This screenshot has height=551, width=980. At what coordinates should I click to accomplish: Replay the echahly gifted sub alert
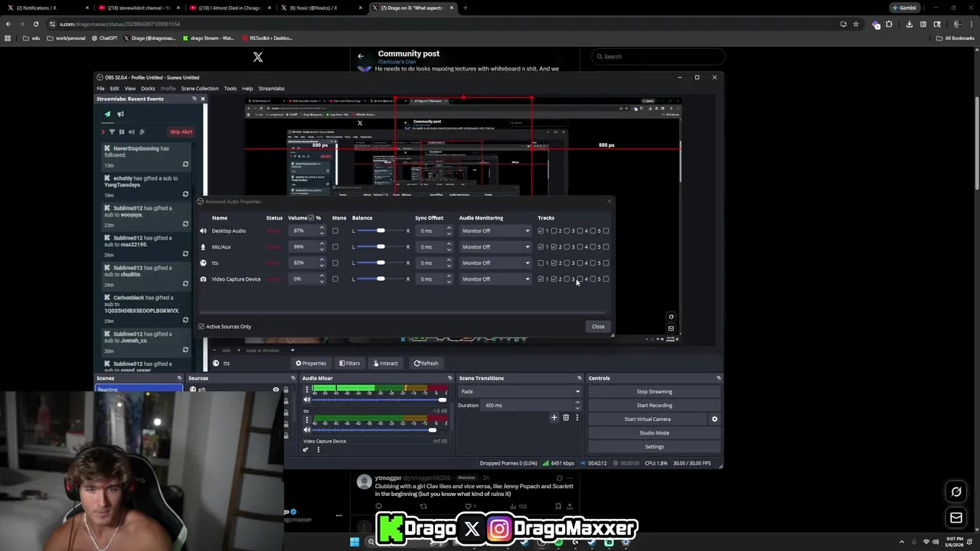coord(185,194)
